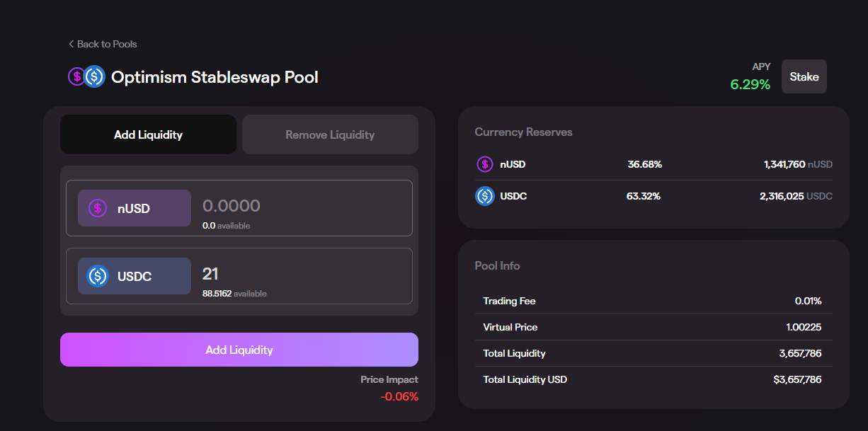Select the nUSD token label chip

click(x=134, y=208)
